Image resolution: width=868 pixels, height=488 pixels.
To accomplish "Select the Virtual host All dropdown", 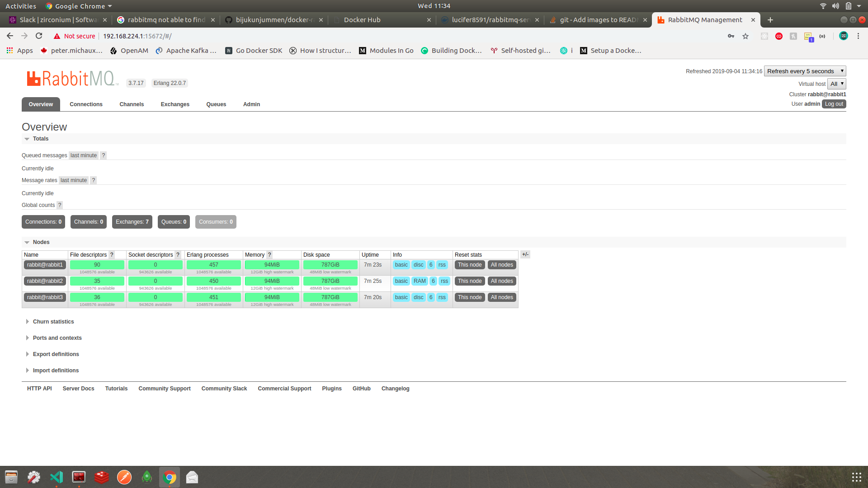I will (838, 84).
